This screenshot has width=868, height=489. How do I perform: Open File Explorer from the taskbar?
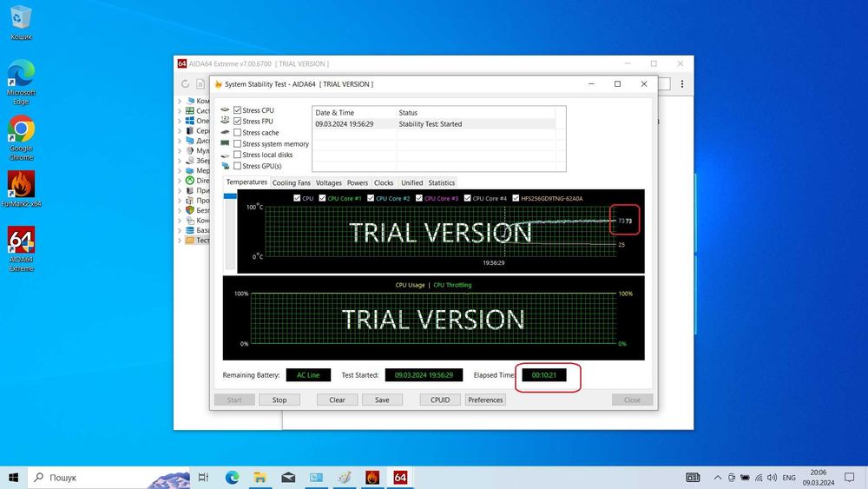point(260,478)
